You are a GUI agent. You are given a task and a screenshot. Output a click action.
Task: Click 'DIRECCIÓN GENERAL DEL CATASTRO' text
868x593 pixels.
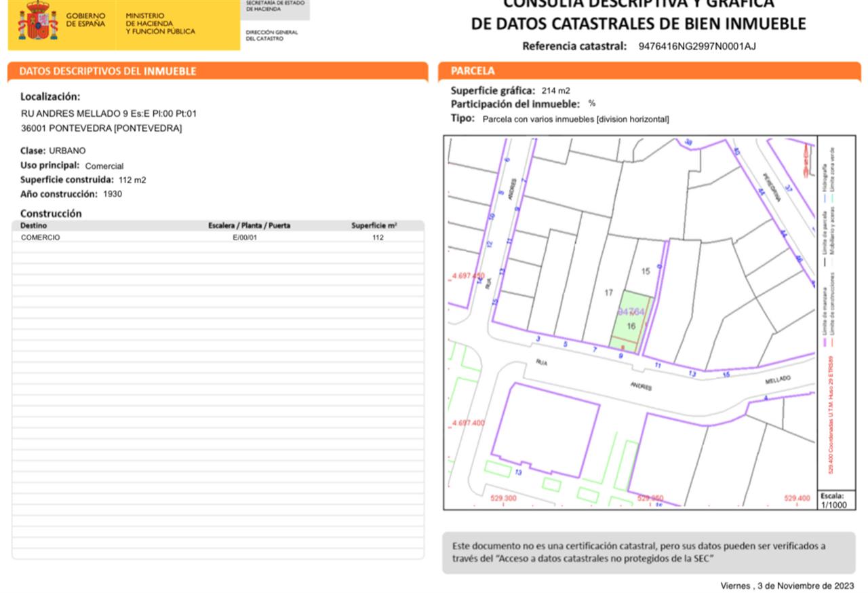pos(271,35)
